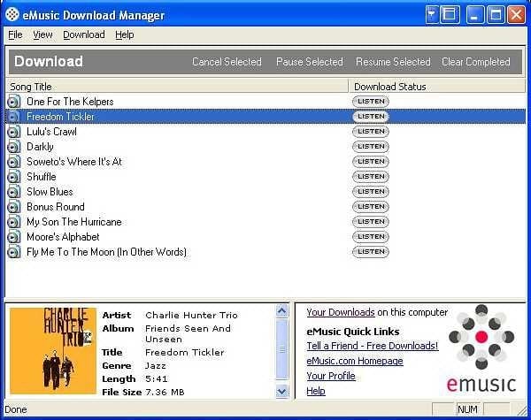This screenshot has height=420, width=531.
Task: Click the track icon beside Lulu's Crawl
Action: pyautogui.click(x=13, y=132)
